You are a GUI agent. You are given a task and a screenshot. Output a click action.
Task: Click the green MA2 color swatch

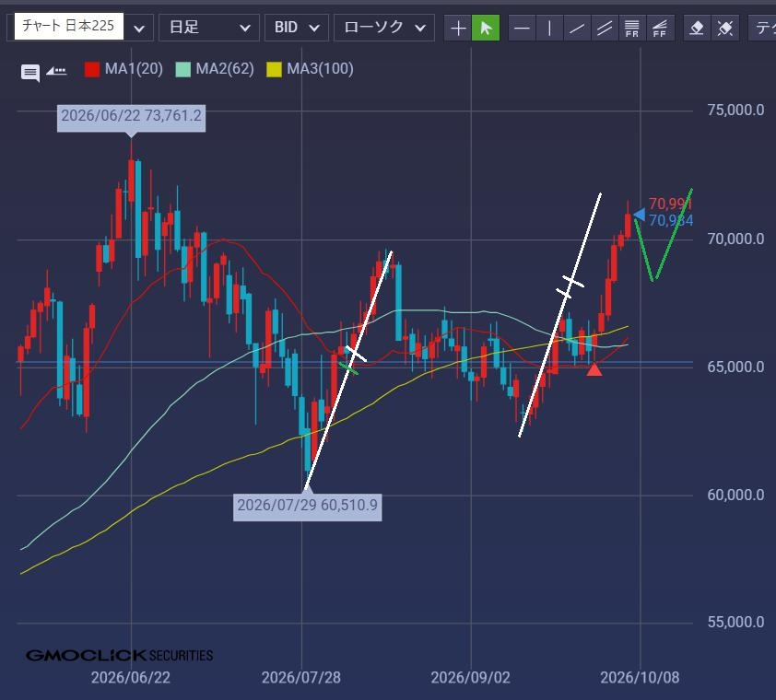click(183, 69)
